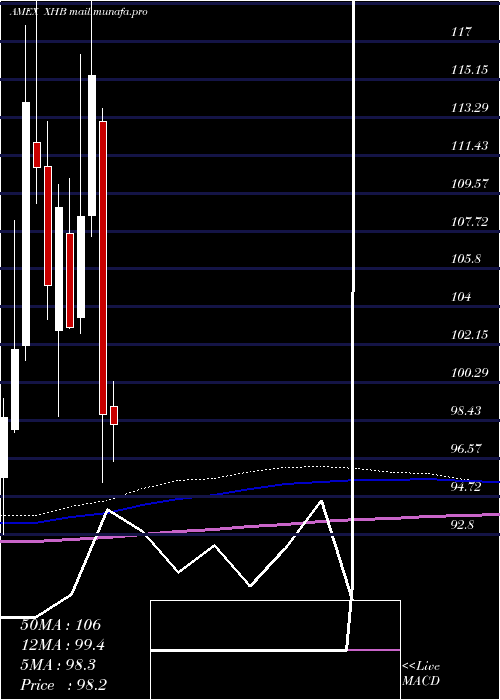Click the 113.29 price axis label
The width and height of the screenshot is (500, 700).
click(469, 108)
